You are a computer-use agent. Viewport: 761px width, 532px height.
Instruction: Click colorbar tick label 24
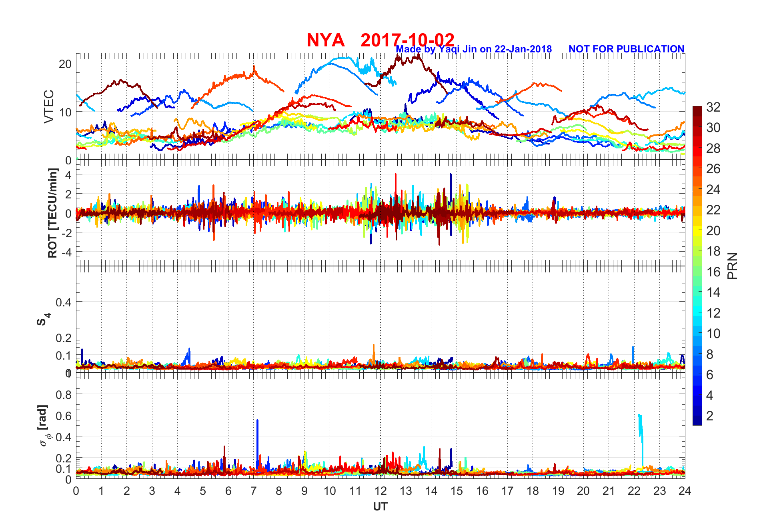tap(713, 189)
